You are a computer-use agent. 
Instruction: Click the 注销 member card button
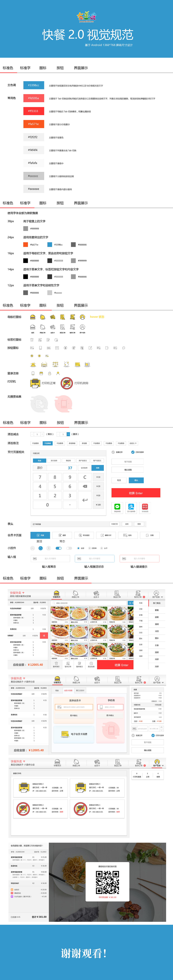coord(150,535)
